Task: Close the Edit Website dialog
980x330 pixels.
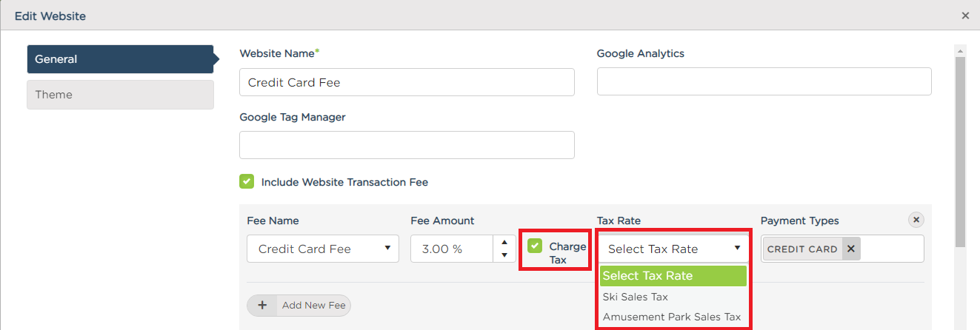Action: coord(964,15)
